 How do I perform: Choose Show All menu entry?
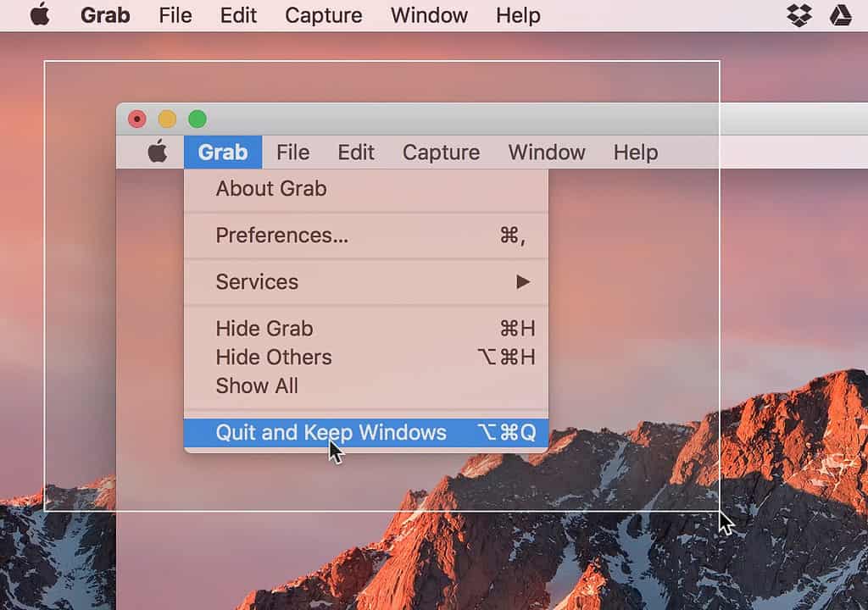(x=366, y=385)
